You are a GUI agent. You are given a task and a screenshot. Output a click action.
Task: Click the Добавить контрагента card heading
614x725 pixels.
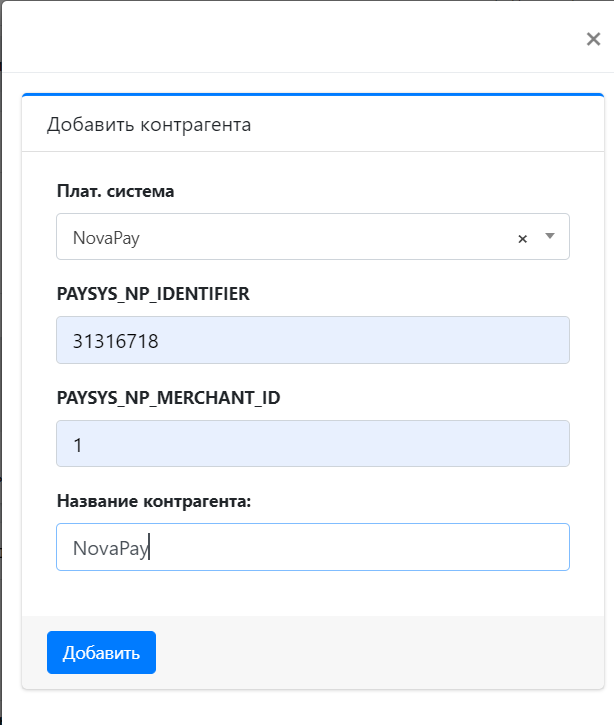point(149,124)
